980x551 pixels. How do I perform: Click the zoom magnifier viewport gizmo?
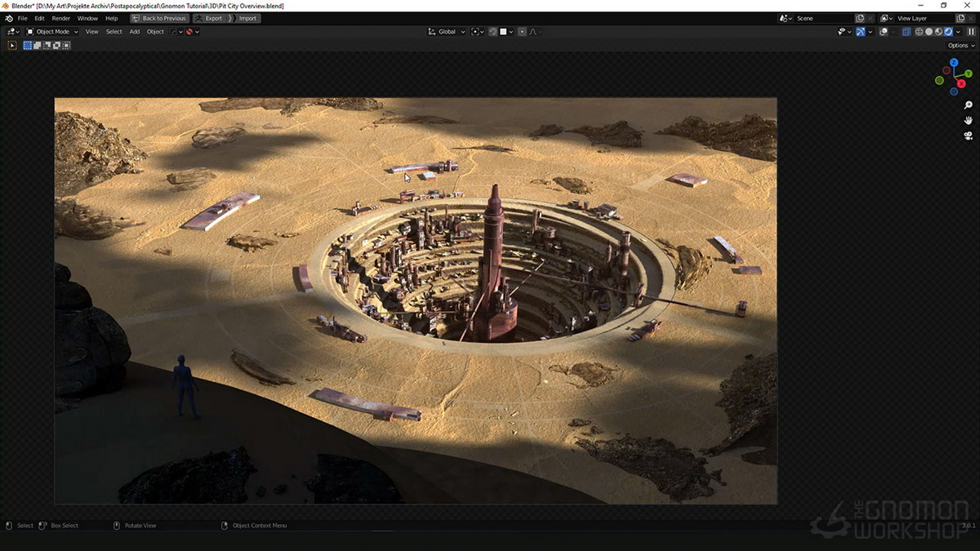click(968, 105)
